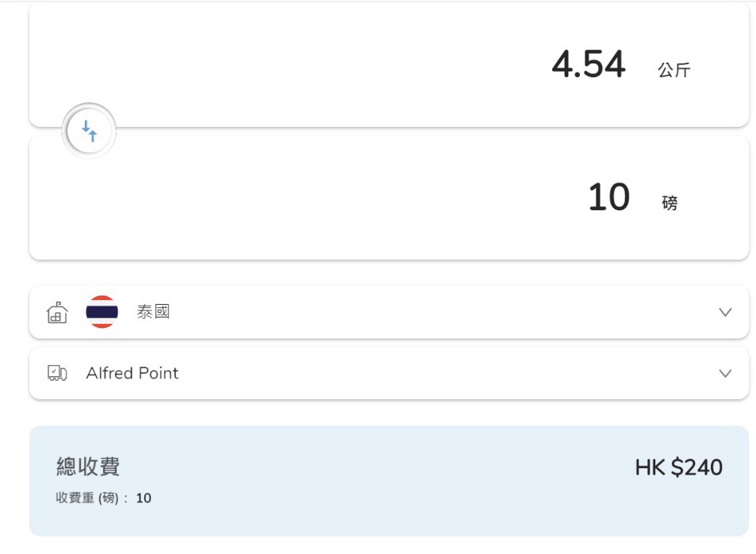The height and width of the screenshot is (554, 756).
Task: Expand the 泰國 country dropdown chevron
Action: tap(725, 312)
